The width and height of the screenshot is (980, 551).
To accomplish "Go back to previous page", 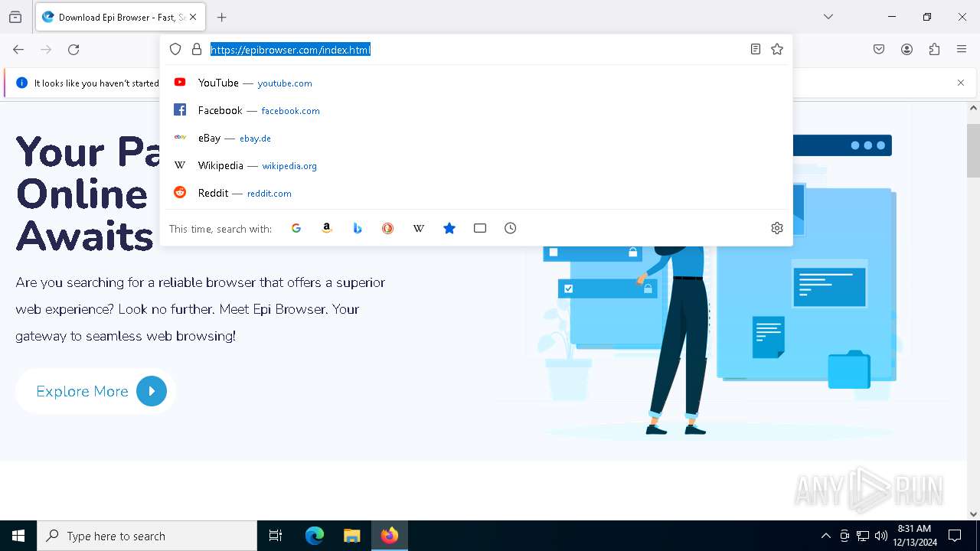I will (x=18, y=50).
